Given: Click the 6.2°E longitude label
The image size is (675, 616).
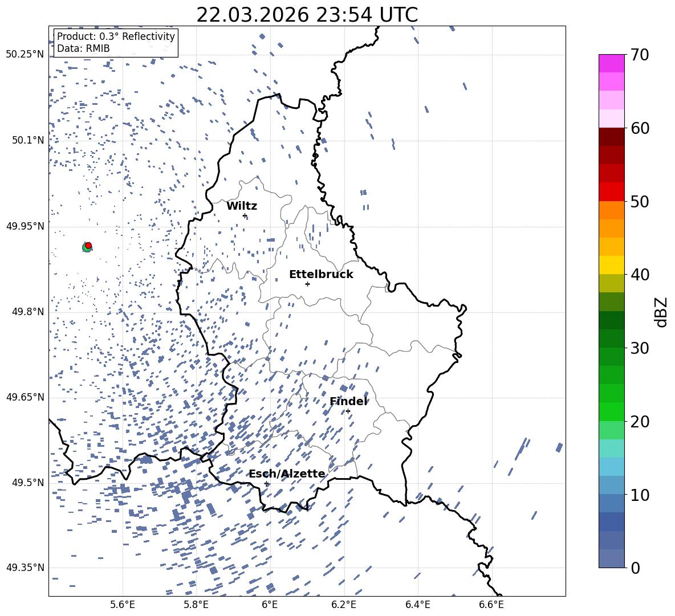Looking at the screenshot, I should (x=344, y=605).
